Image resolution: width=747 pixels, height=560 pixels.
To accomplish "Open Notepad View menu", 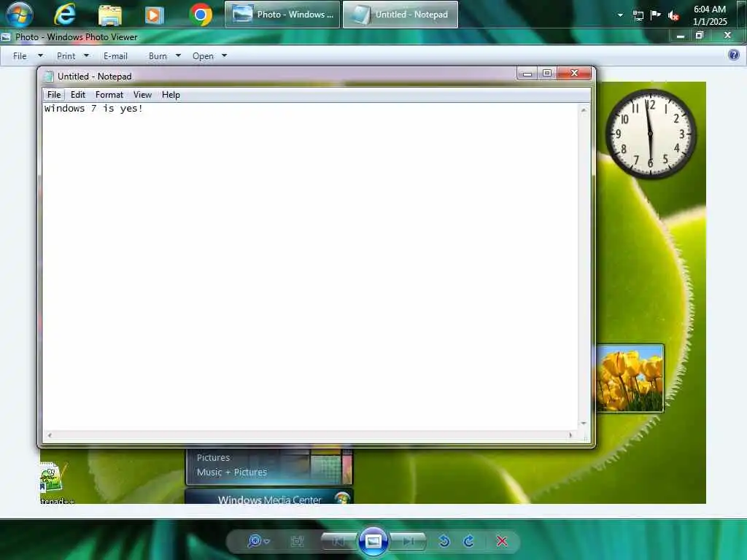I will [142, 95].
